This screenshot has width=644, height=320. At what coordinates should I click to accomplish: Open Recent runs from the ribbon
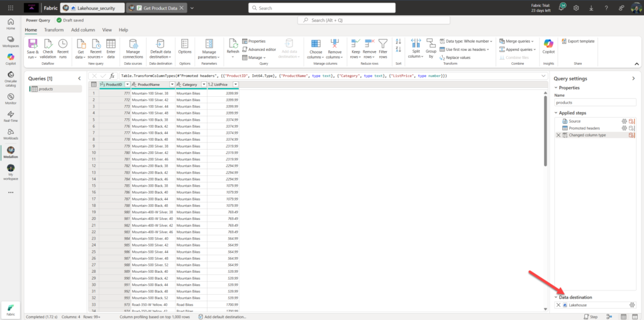tap(63, 43)
